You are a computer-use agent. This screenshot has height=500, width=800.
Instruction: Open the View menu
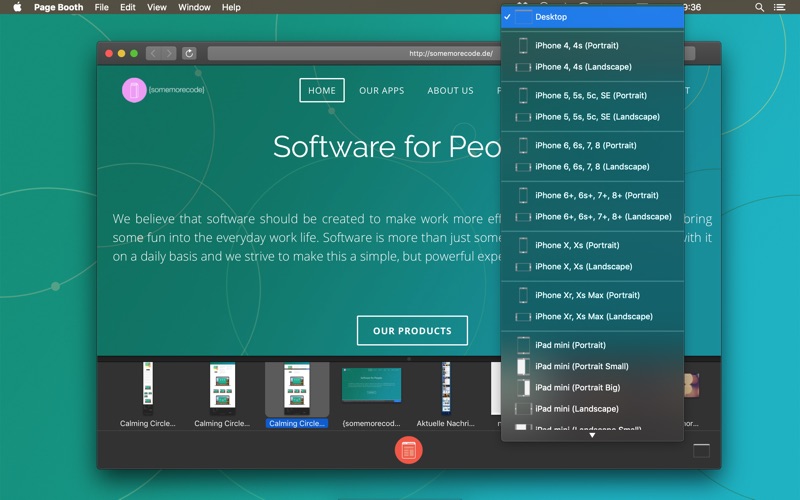pos(157,7)
